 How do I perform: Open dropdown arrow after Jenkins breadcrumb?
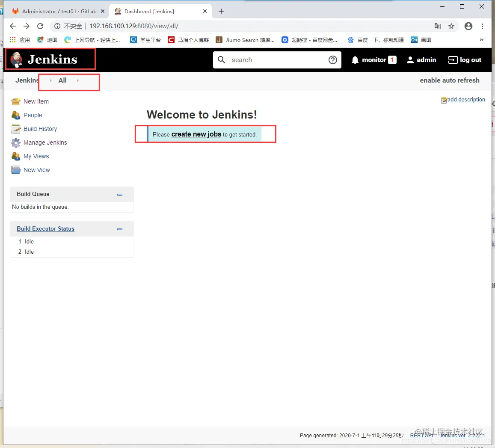[50, 80]
